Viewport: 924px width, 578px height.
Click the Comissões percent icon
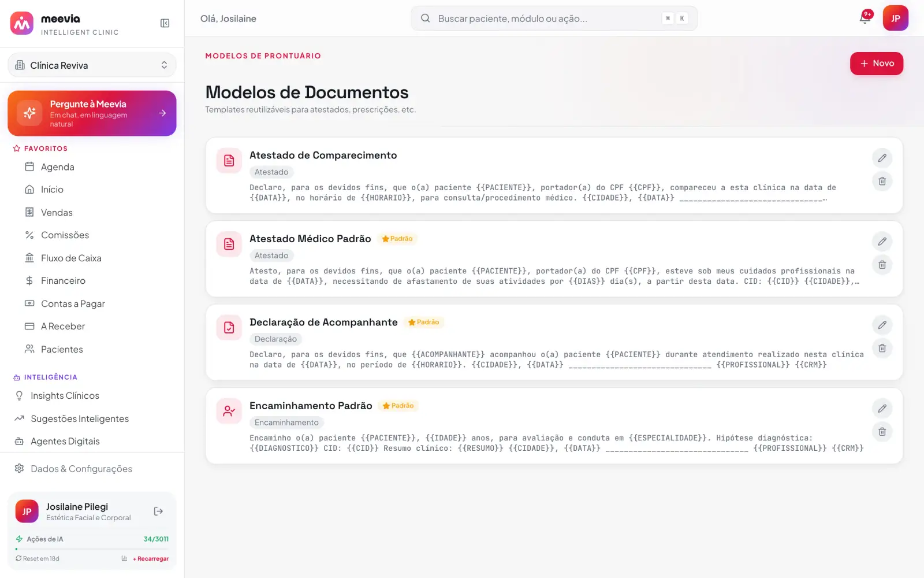pyautogui.click(x=29, y=235)
